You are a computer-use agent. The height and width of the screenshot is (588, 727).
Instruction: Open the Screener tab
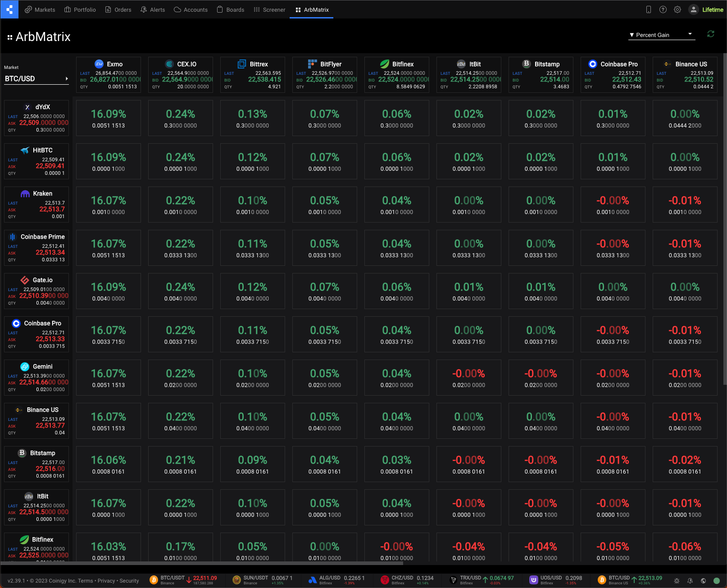[x=269, y=9]
